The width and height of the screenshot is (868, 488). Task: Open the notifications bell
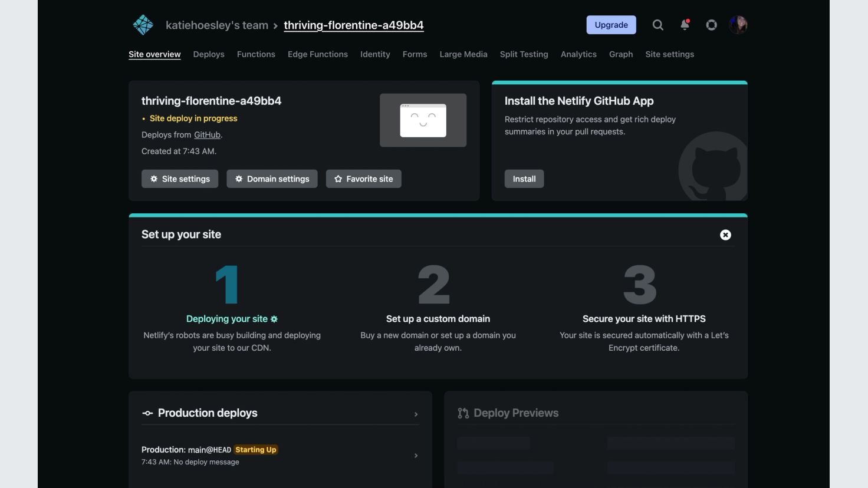point(685,25)
